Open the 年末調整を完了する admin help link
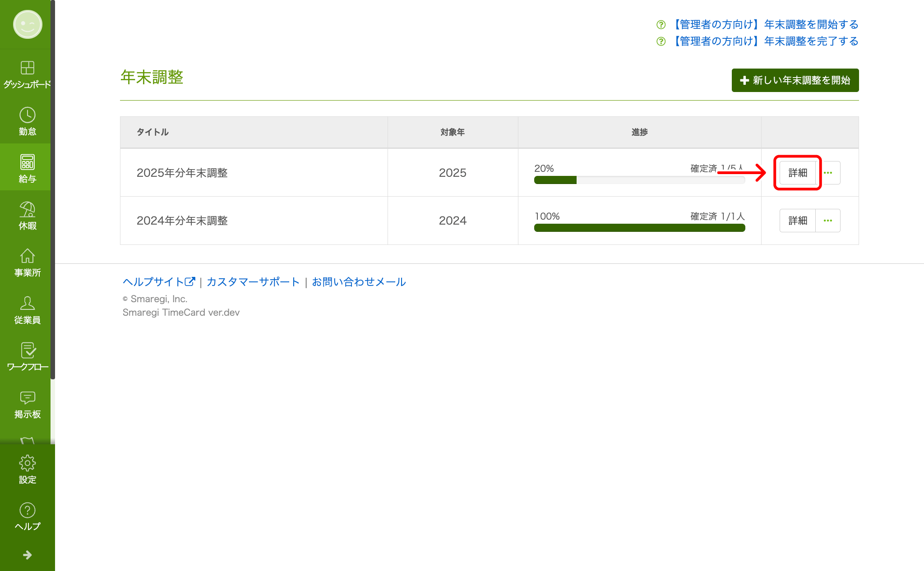Image resolution: width=924 pixels, height=571 pixels. click(x=765, y=41)
